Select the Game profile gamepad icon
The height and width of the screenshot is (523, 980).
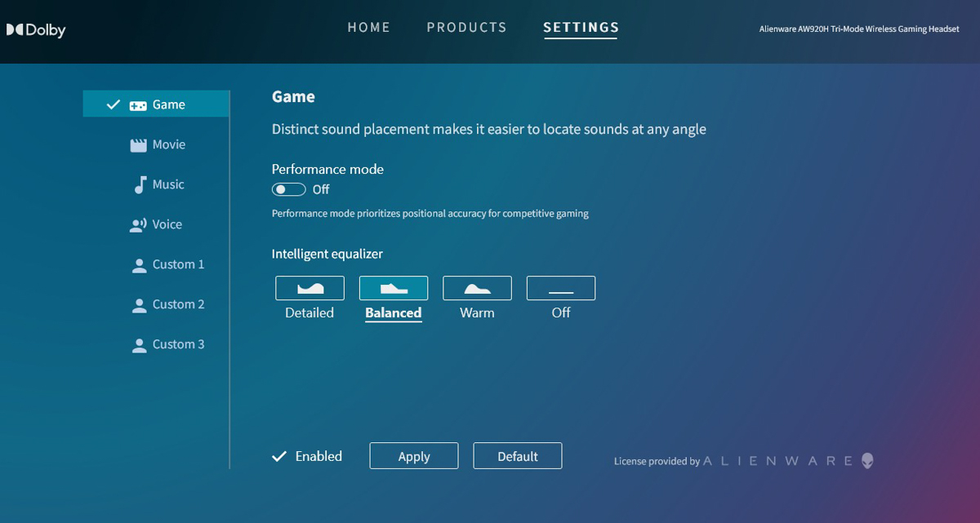pyautogui.click(x=138, y=105)
